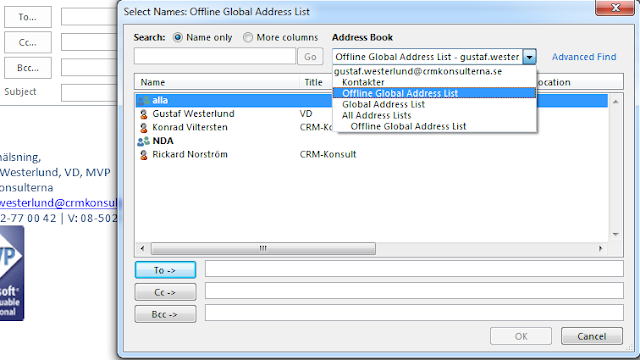Click the horizontal scrollbar thumb of names list
Screen dimensions: 640x360
(263, 248)
